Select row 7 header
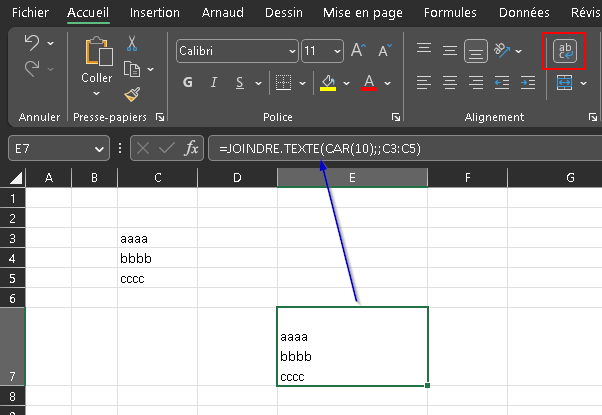The height and width of the screenshot is (415, 602). pyautogui.click(x=12, y=346)
